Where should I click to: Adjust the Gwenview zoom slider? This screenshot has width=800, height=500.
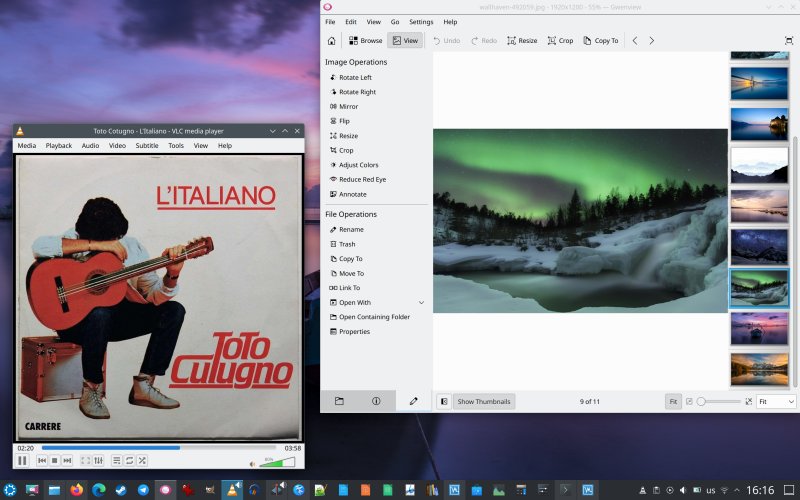(x=719, y=402)
